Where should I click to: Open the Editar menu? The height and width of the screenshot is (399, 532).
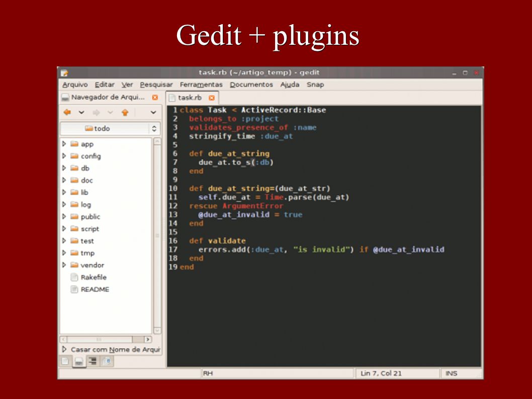(x=105, y=85)
